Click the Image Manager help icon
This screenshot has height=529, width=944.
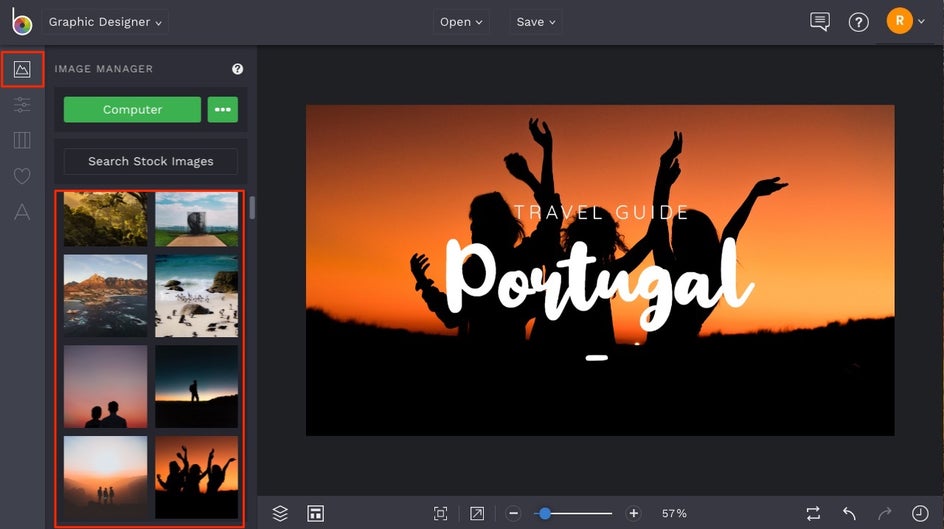(238, 69)
